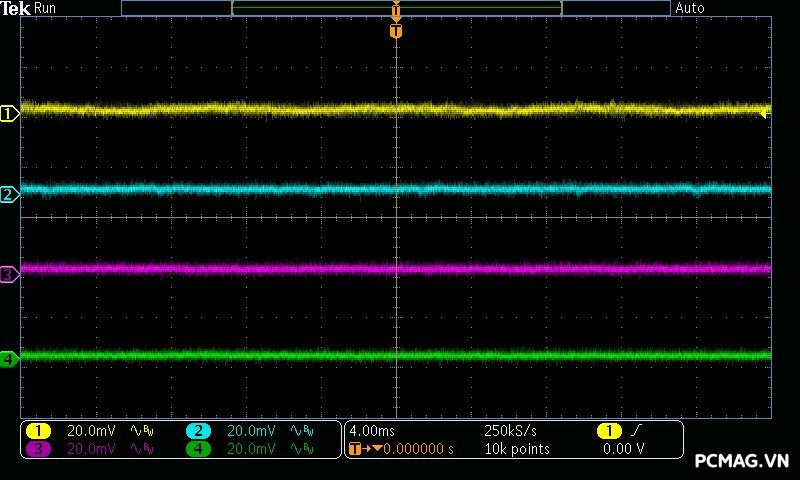
Task: Click the trigger level arrow on right edge
Action: pyautogui.click(x=765, y=114)
